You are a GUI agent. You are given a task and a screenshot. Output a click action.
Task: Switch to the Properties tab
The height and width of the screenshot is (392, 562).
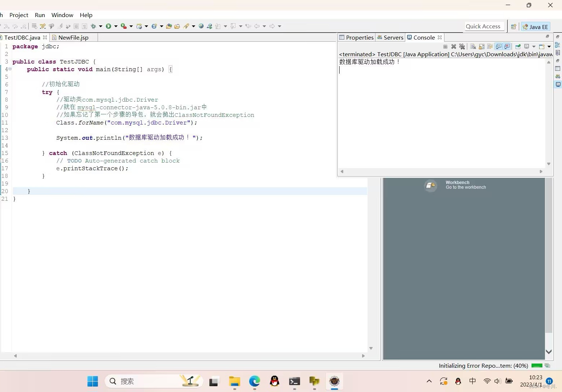356,37
